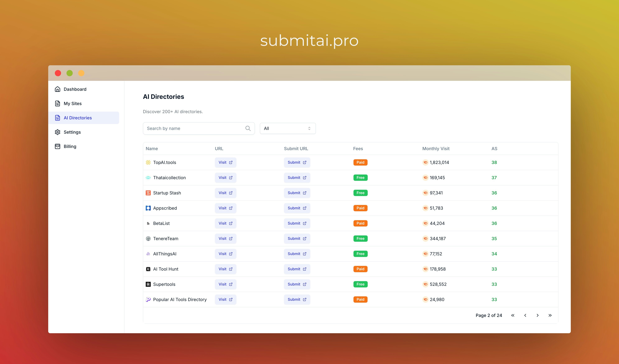Click the Thataicollection eye logo

[x=148, y=178]
